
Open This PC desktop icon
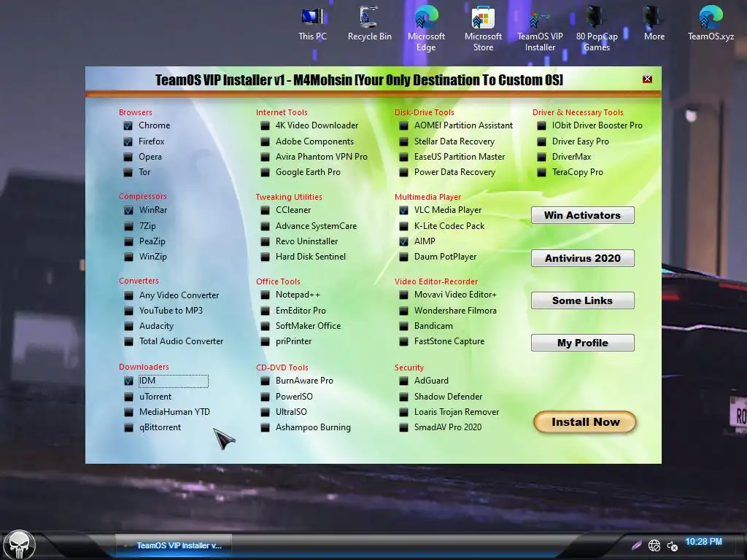pos(312,24)
